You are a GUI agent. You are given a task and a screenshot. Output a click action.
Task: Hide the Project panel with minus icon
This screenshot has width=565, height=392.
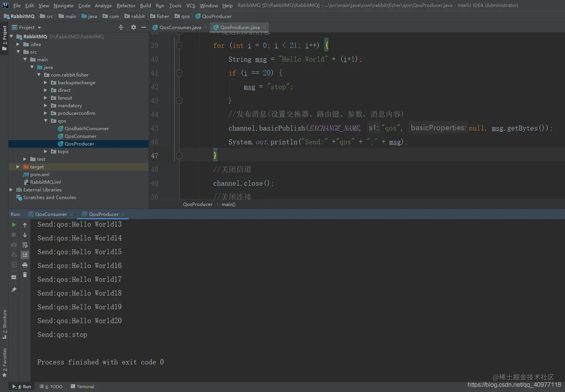pyautogui.click(x=144, y=27)
